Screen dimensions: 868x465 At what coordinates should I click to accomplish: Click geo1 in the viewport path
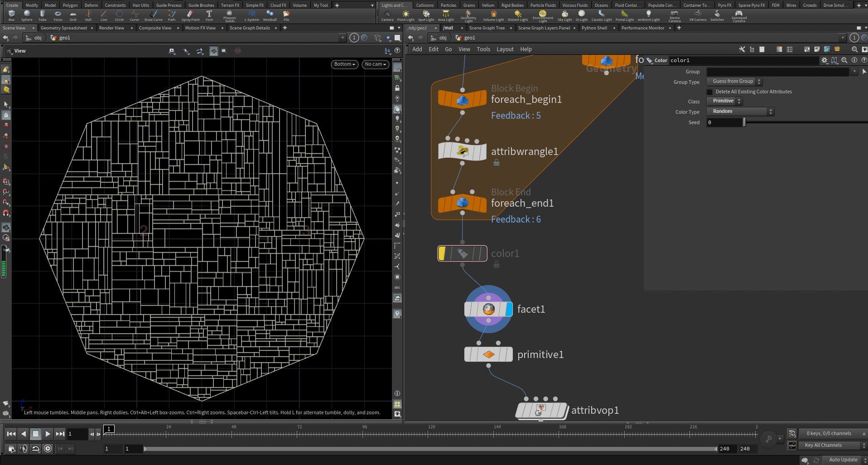point(64,38)
